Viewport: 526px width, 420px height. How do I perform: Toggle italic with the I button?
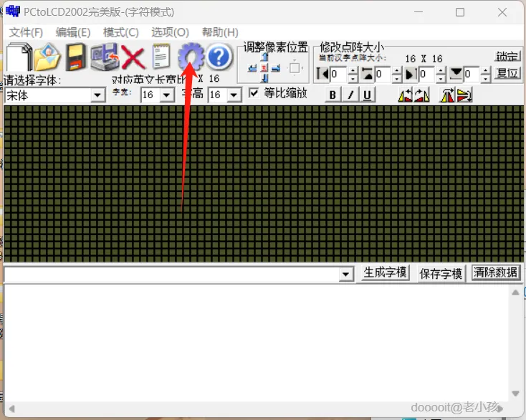point(350,95)
